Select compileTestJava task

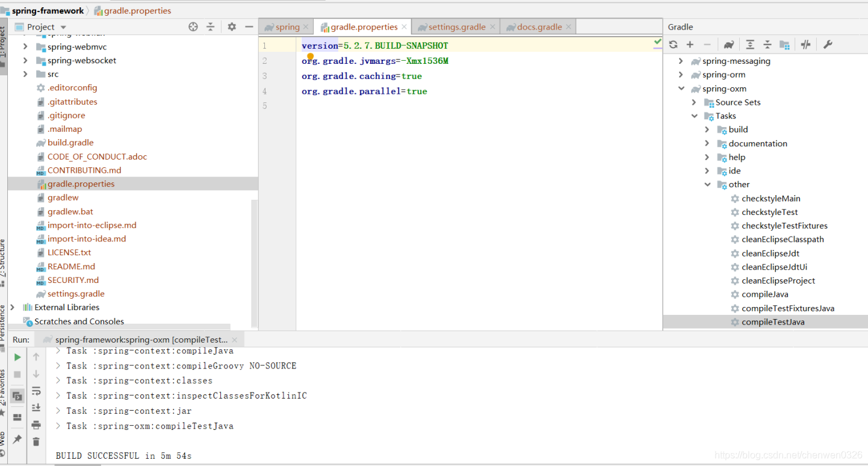pos(773,322)
